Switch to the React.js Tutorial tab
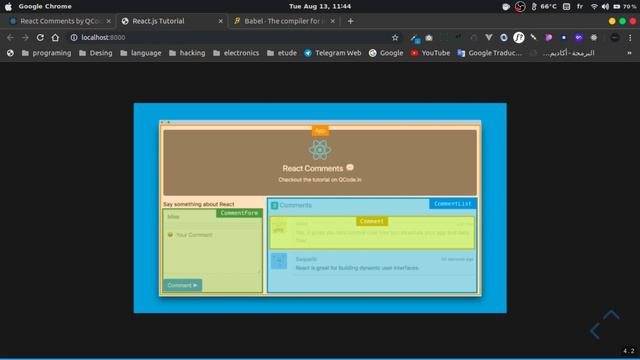640x360 pixels. pyautogui.click(x=171, y=21)
